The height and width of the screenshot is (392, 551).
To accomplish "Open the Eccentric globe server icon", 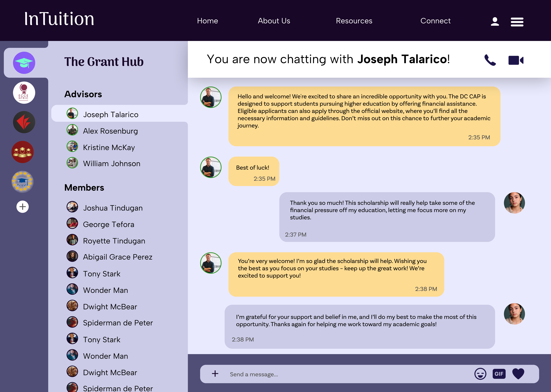I will [x=24, y=93].
